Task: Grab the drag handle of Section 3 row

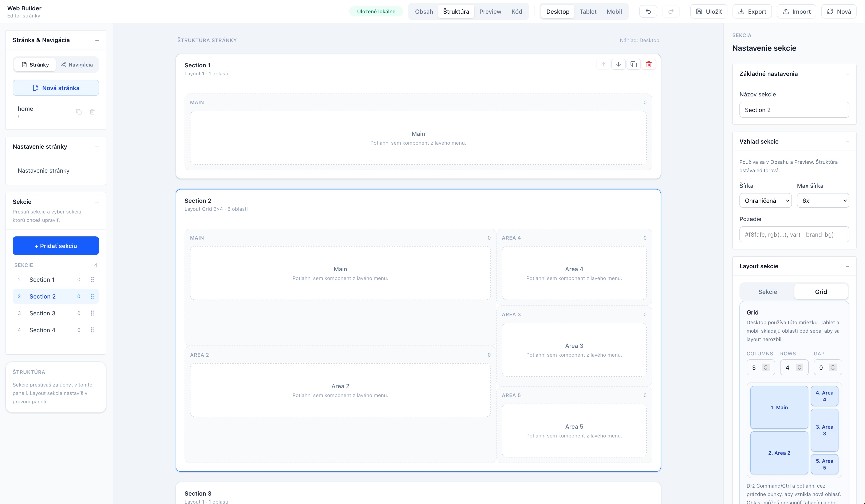Action: click(92, 313)
